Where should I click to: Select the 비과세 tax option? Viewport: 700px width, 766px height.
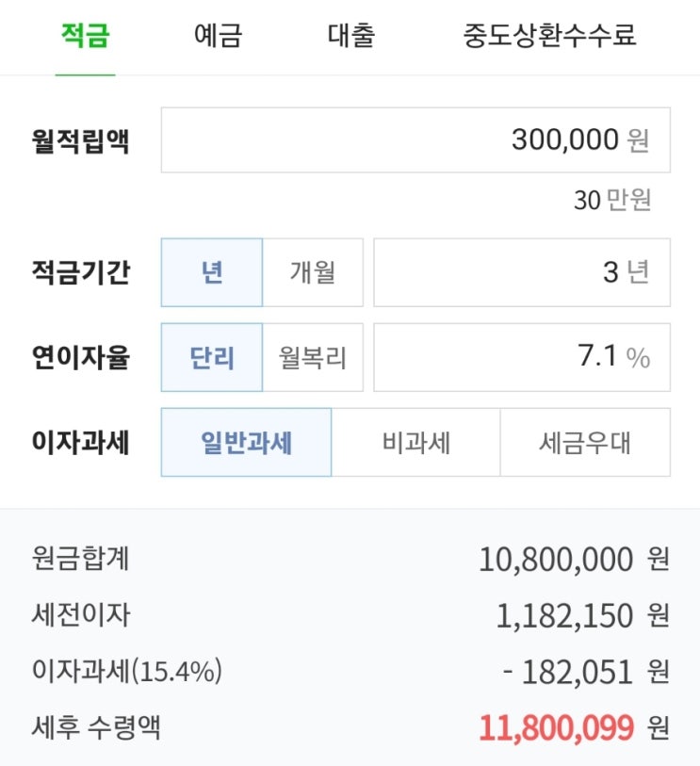415,442
